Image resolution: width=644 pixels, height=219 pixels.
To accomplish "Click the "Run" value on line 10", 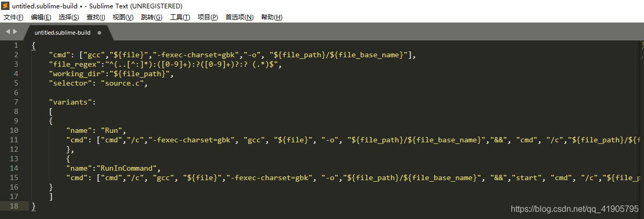I will pos(111,130).
